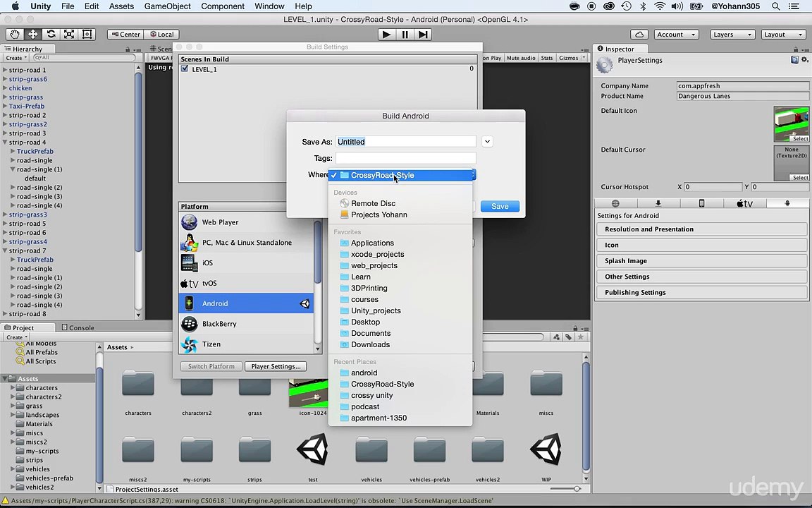Open the Account dropdown
This screenshot has width=812, height=508.
677,34
